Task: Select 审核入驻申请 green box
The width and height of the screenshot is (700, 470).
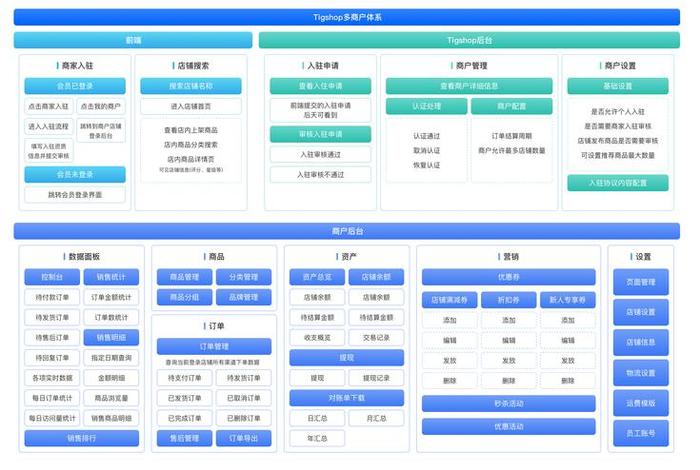Action: (321, 134)
